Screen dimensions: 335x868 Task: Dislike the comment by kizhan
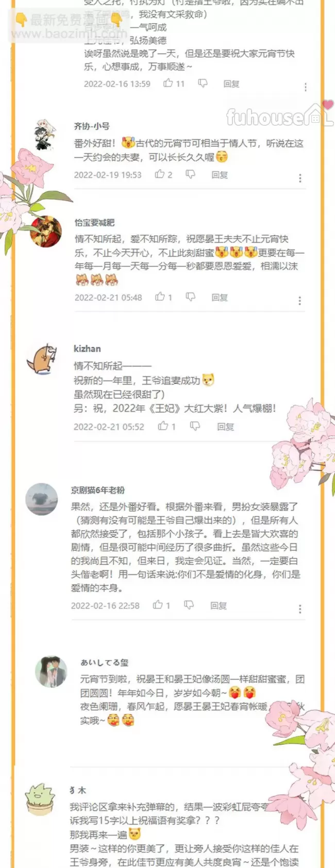pyautogui.click(x=195, y=426)
